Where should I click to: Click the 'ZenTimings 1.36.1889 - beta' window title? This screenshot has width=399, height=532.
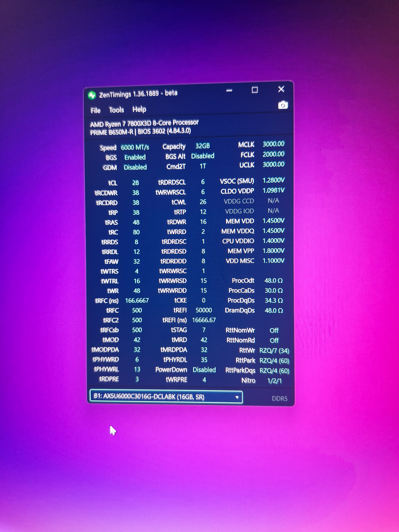click(x=138, y=94)
